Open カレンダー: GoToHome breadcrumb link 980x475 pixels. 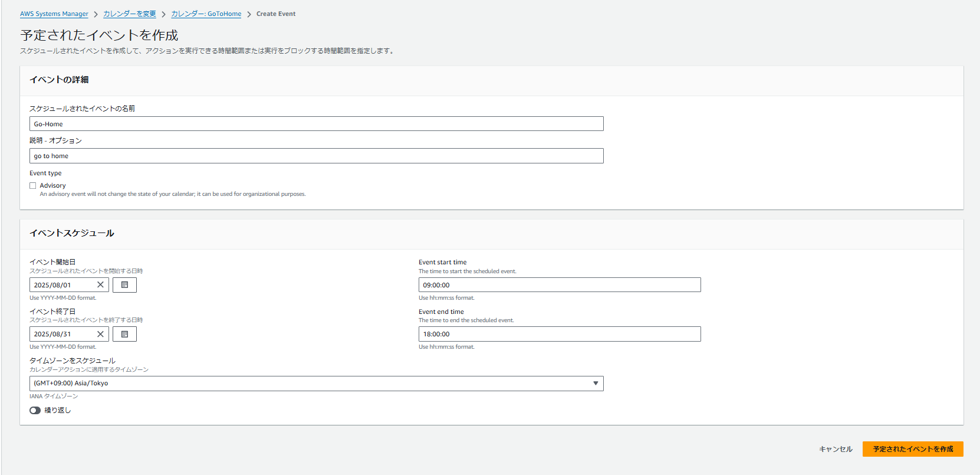point(206,14)
